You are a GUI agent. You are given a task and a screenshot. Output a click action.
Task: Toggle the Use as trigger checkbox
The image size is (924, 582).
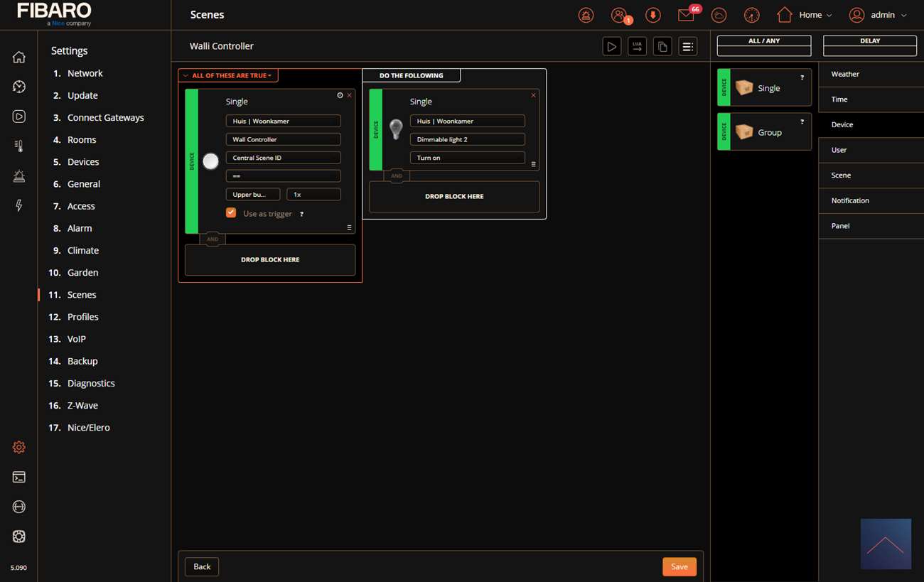pyautogui.click(x=231, y=212)
